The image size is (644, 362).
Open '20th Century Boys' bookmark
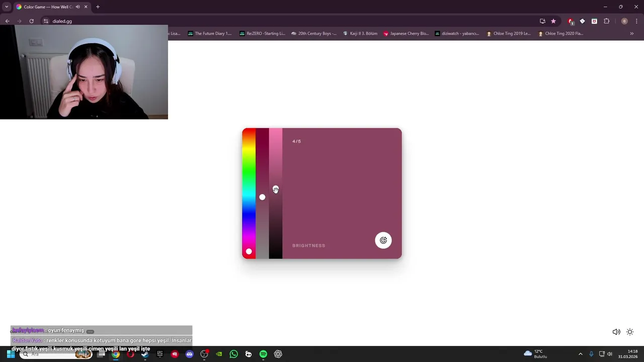(x=313, y=34)
